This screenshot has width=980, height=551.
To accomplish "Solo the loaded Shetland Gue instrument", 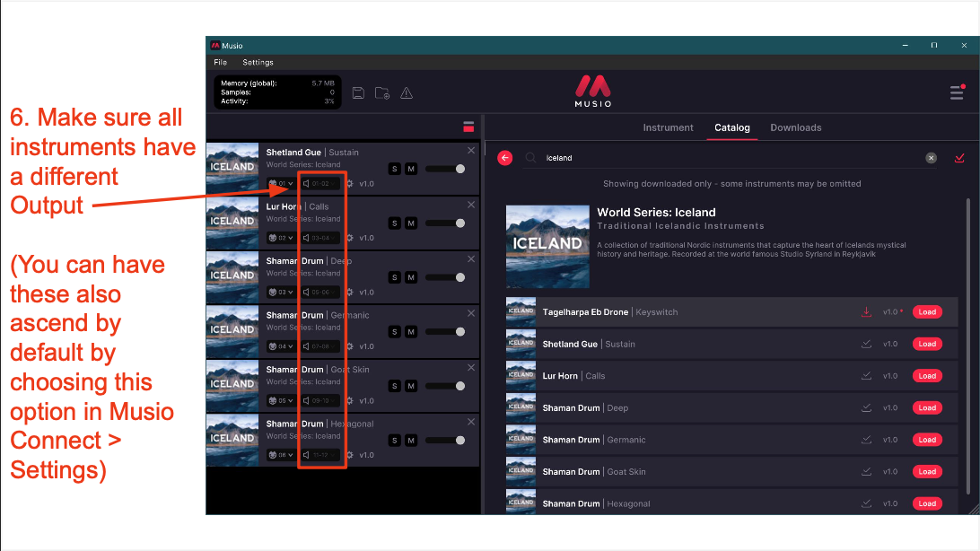I will (394, 169).
